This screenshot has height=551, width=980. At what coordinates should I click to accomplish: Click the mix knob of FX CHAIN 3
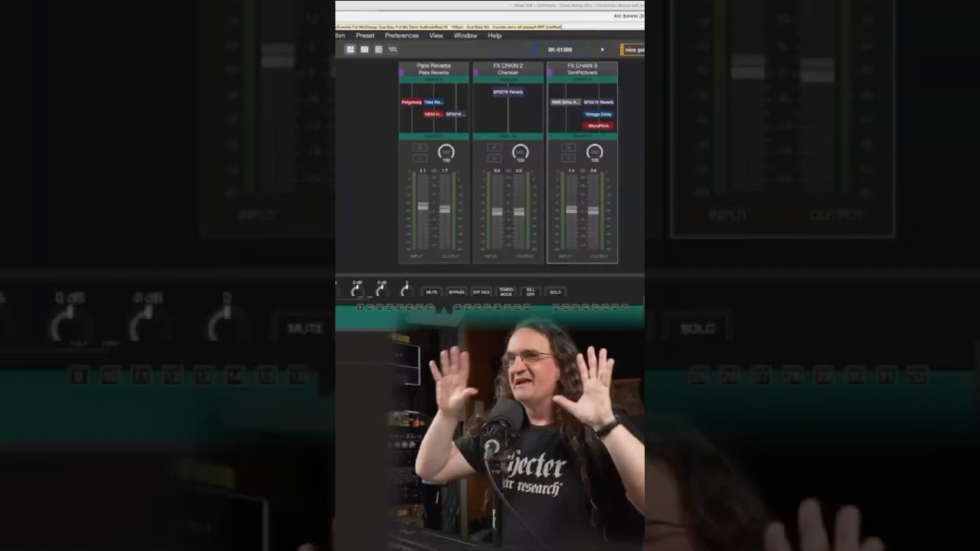point(594,152)
